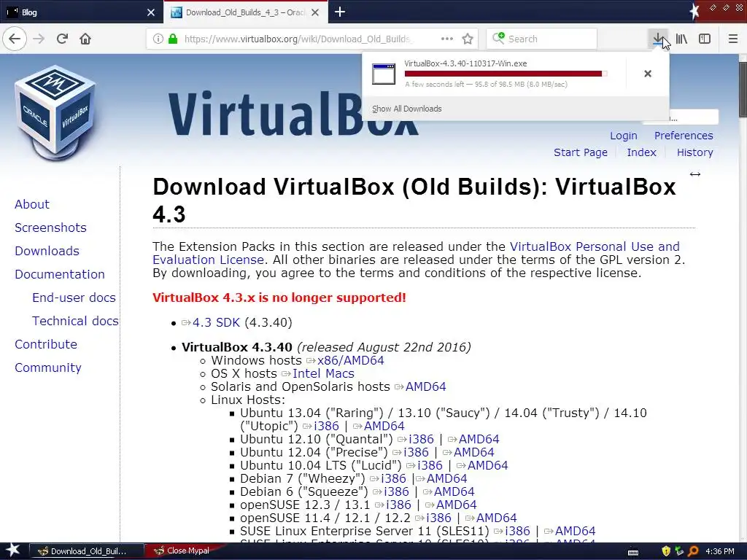Close the Download_Old_Builds_4_3 tab
This screenshot has width=747, height=560.
tap(315, 12)
